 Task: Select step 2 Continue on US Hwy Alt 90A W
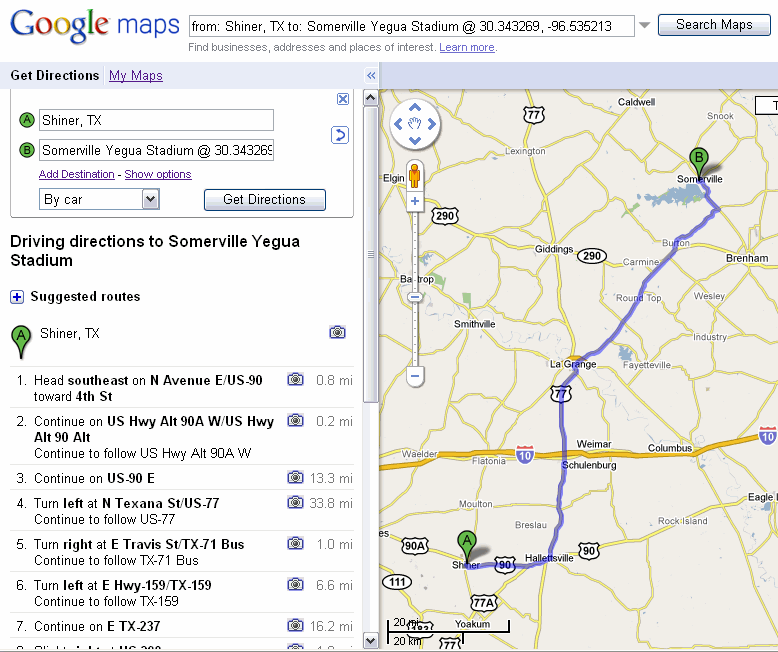click(x=182, y=437)
